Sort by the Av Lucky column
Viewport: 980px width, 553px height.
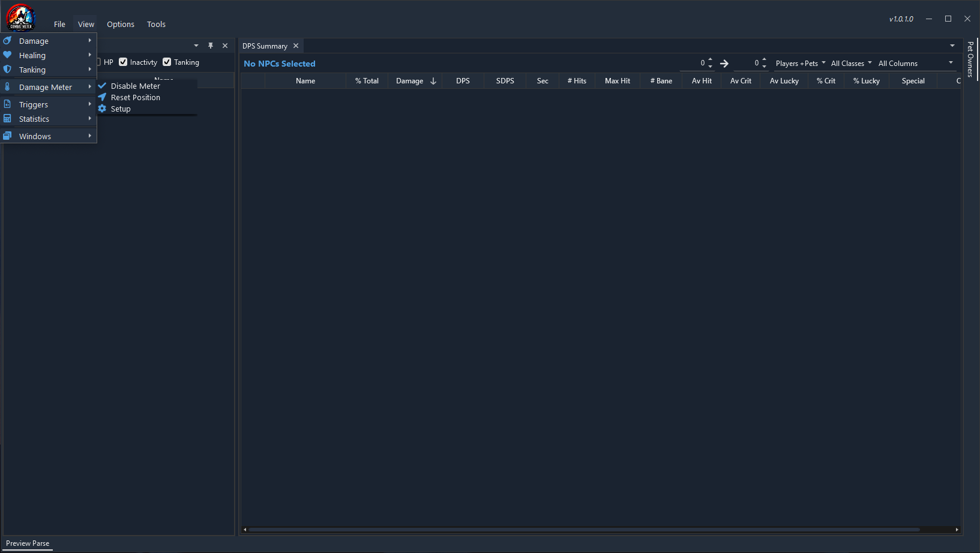click(784, 81)
